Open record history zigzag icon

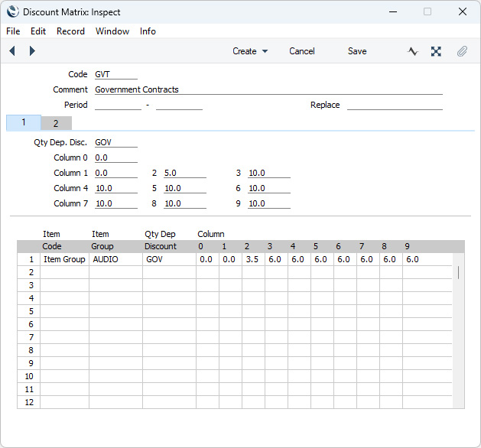pyautogui.click(x=413, y=51)
